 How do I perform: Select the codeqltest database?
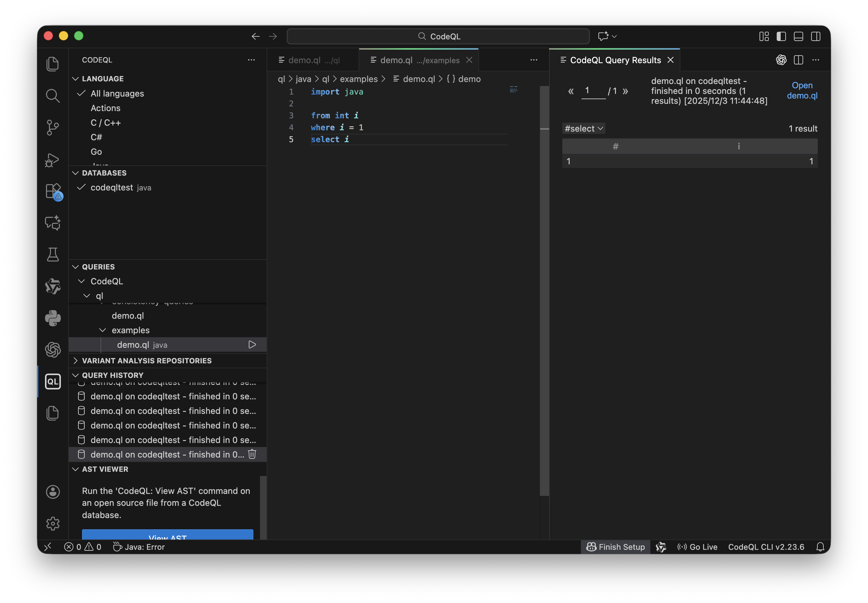(112, 187)
